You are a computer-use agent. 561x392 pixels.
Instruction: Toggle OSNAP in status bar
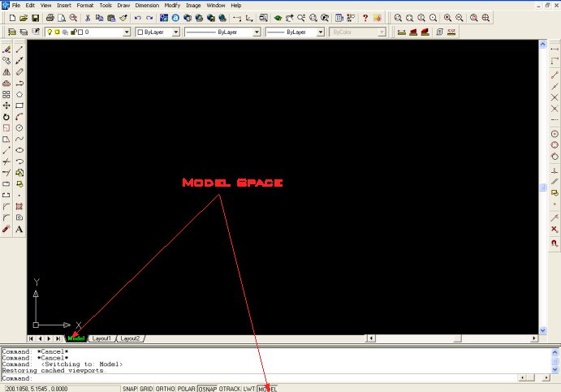(208, 389)
